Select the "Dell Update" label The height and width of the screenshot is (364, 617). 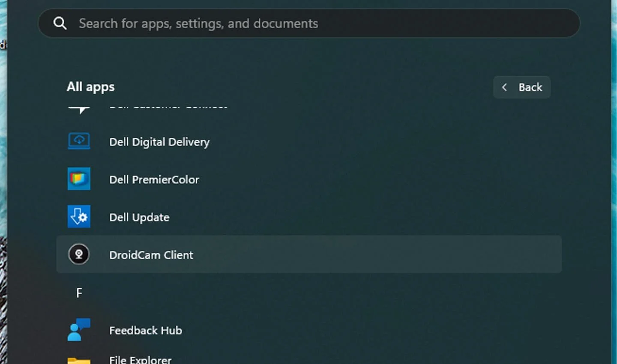pos(139,217)
